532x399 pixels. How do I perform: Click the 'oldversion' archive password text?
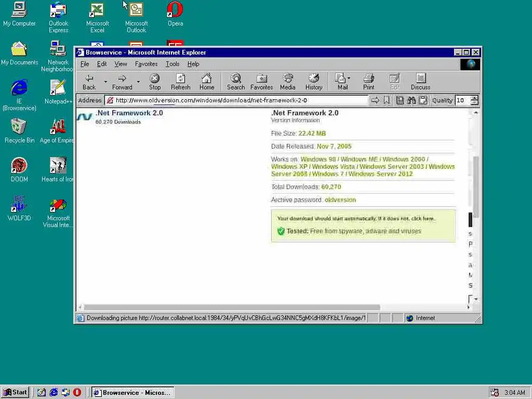click(340, 200)
